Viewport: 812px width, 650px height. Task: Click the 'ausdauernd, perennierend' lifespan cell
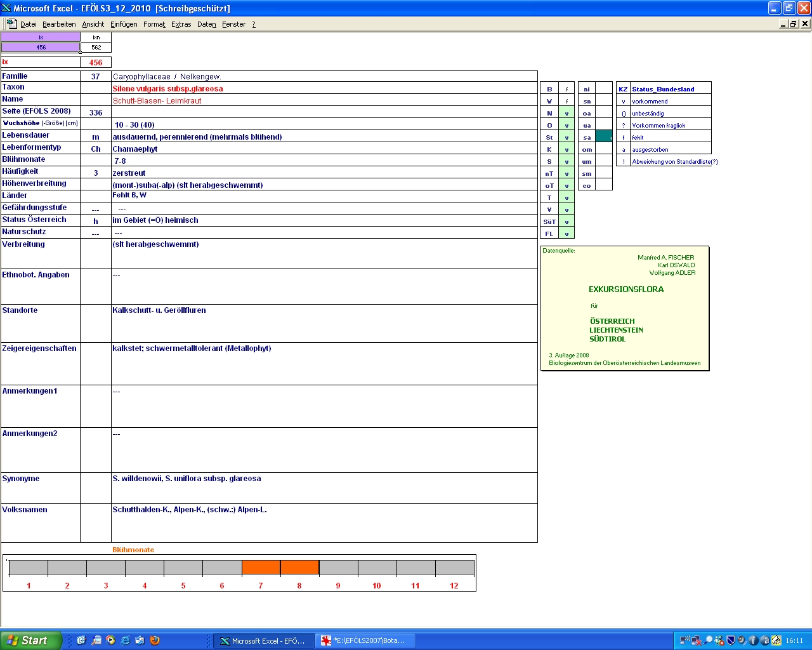tap(324, 136)
